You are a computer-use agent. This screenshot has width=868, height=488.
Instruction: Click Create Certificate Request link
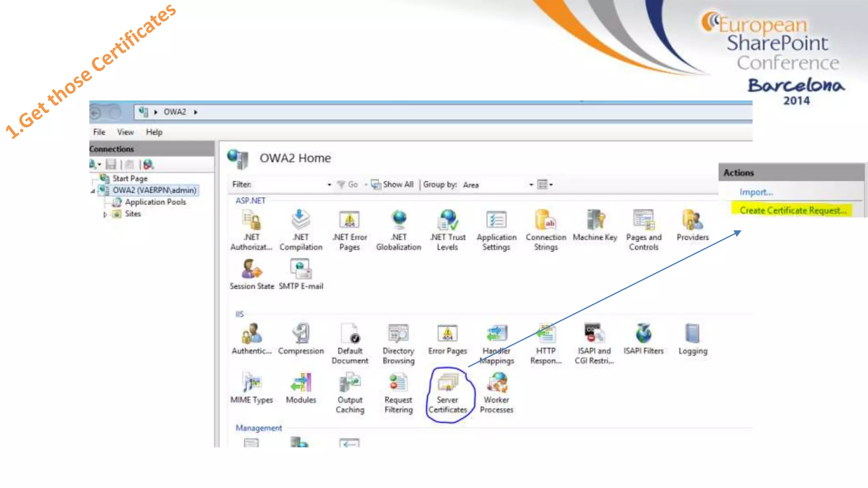[x=793, y=211]
